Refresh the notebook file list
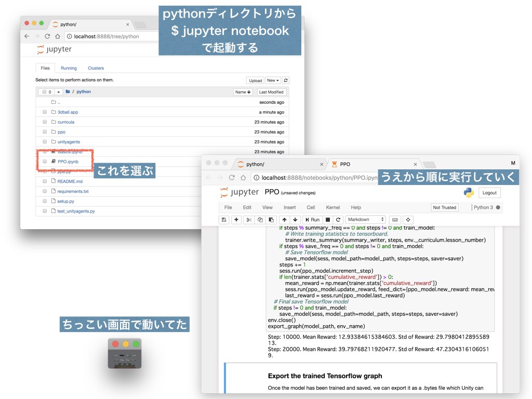This screenshot has width=532, height=399. tap(286, 81)
